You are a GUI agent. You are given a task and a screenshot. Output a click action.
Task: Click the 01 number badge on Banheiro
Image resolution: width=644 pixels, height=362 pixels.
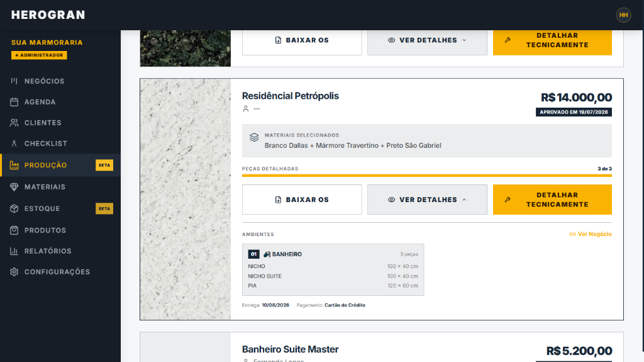point(253,254)
